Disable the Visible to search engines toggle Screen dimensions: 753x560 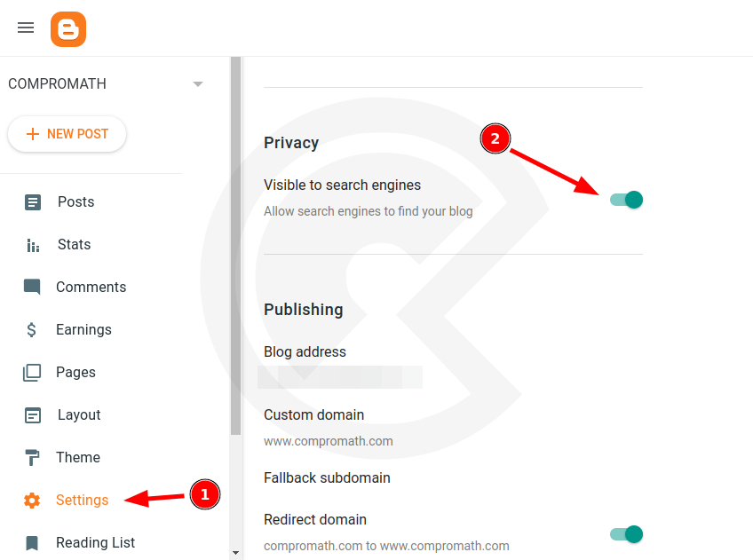tap(626, 200)
